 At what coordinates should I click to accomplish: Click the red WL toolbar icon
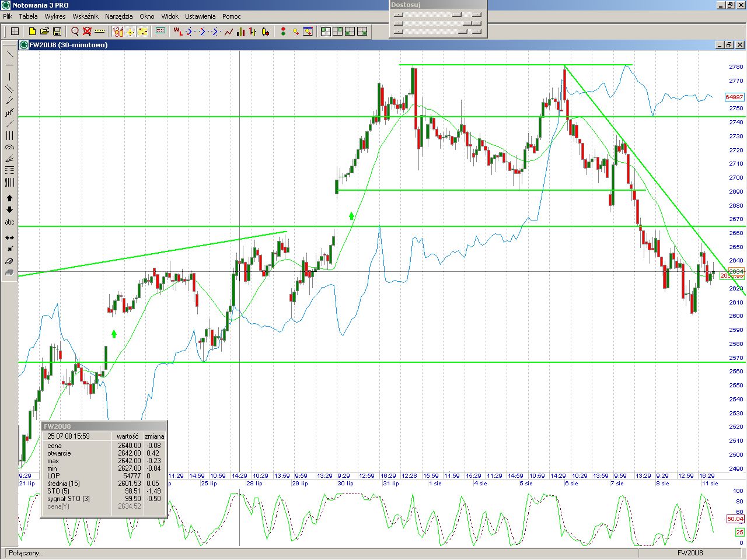(x=177, y=32)
